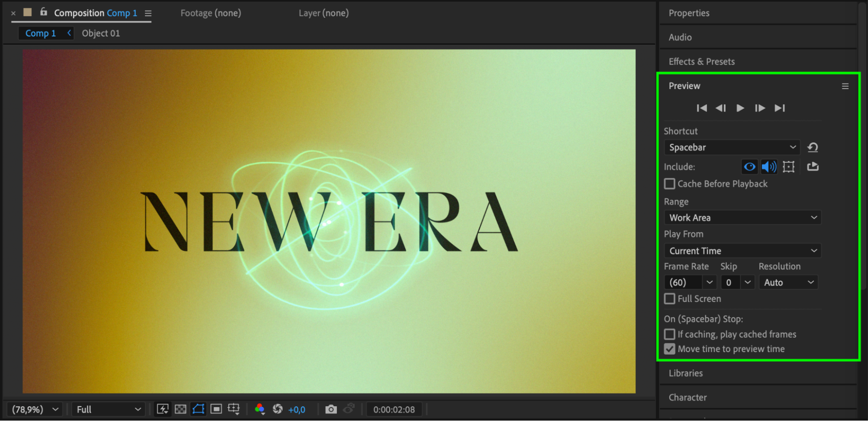Toggle the region of interest icon
The height and width of the screenshot is (421, 868).
(x=216, y=409)
